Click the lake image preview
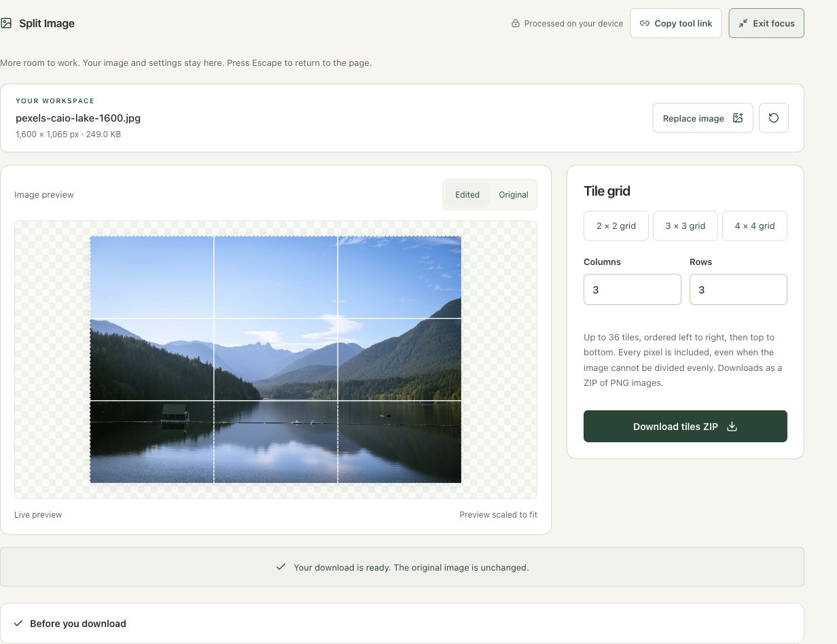 click(x=276, y=359)
